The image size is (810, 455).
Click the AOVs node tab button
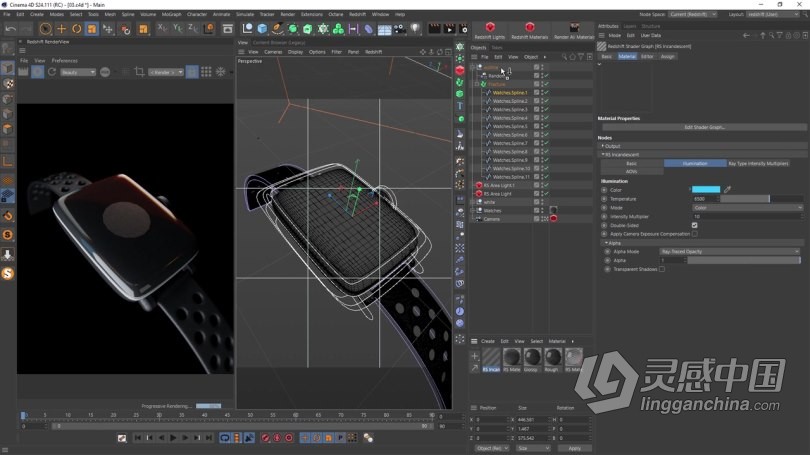click(x=632, y=171)
